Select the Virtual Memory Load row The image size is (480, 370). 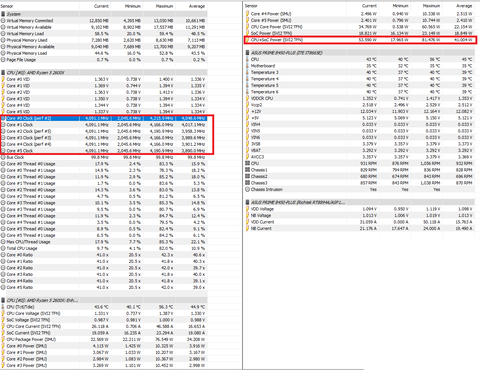click(x=104, y=34)
